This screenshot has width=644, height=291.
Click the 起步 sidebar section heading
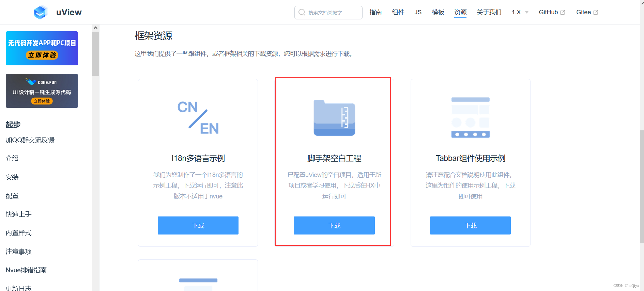click(x=13, y=125)
